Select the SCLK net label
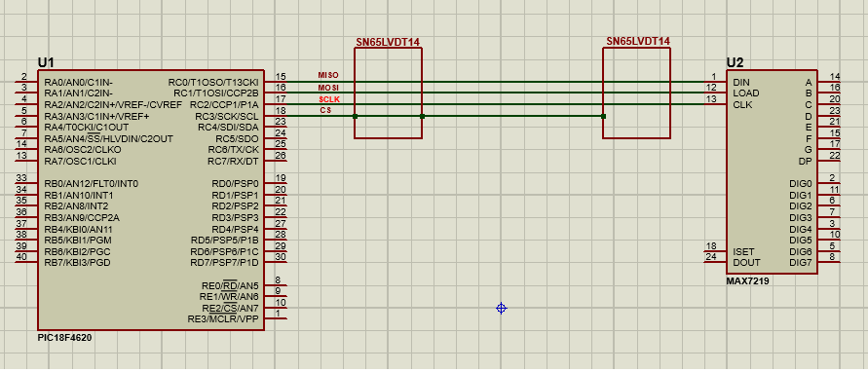The image size is (868, 372). tap(329, 99)
